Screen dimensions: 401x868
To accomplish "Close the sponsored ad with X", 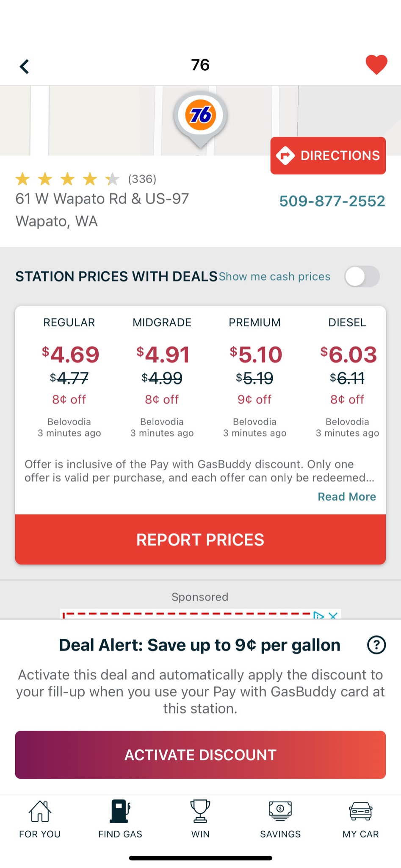I will coord(333,615).
